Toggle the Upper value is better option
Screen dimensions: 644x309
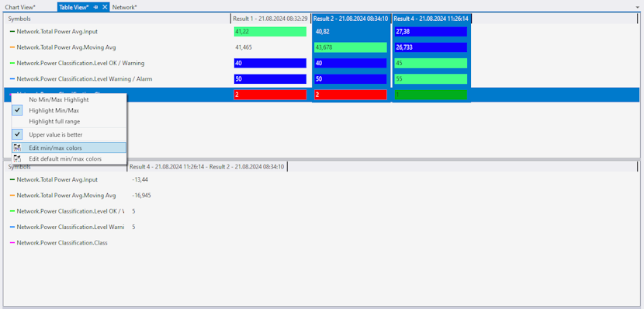pyautogui.click(x=17, y=134)
